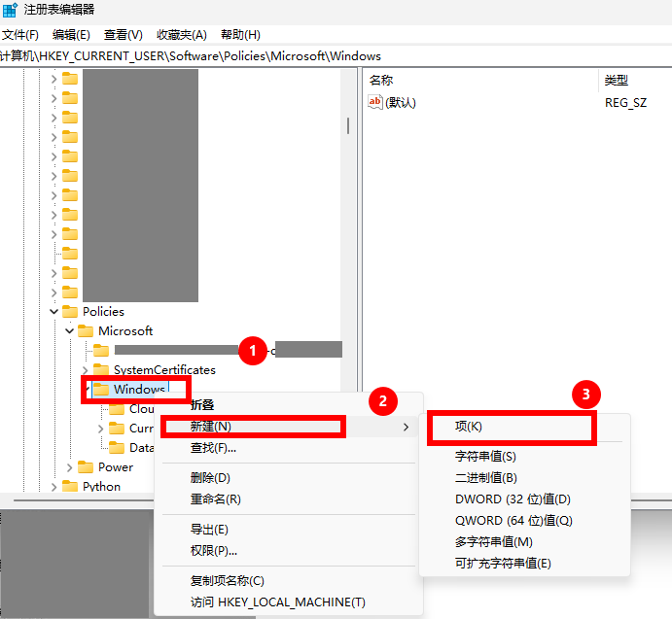Click the 名称 column header
This screenshot has width=672, height=619.
pos(381,80)
